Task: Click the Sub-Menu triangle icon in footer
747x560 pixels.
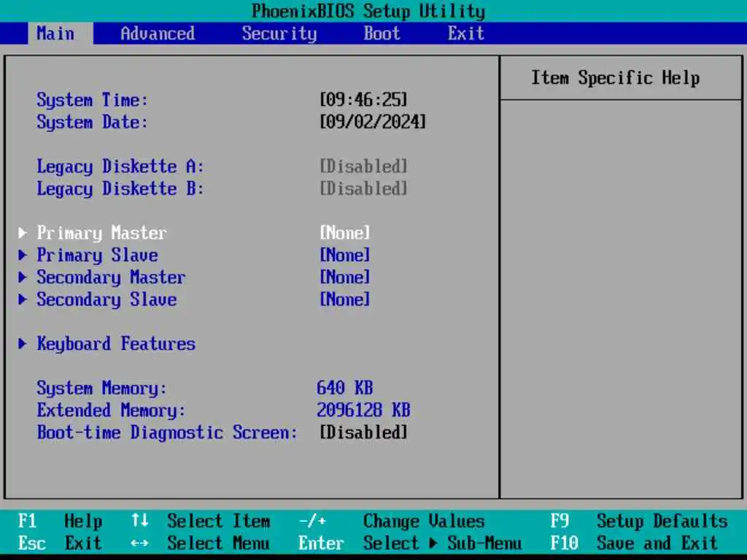Action: tap(433, 543)
